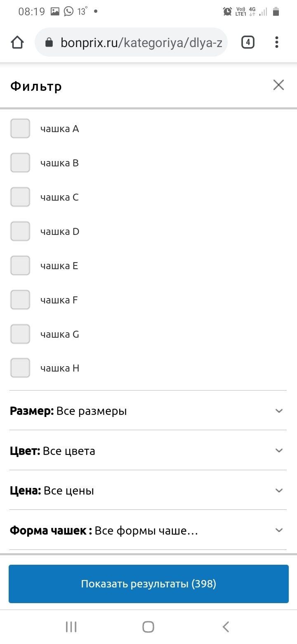Screen dimensions: 297x644
Task: Tap the чашка D label
Action: [60, 232]
